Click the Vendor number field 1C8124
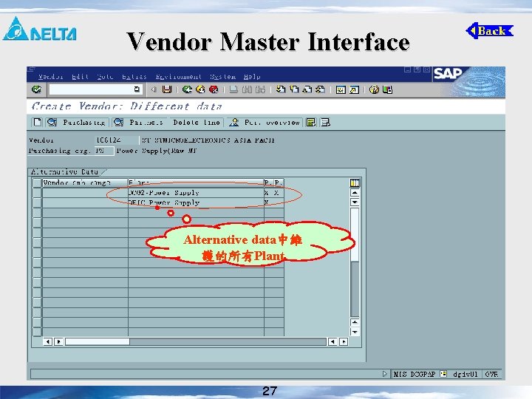 click(x=117, y=140)
